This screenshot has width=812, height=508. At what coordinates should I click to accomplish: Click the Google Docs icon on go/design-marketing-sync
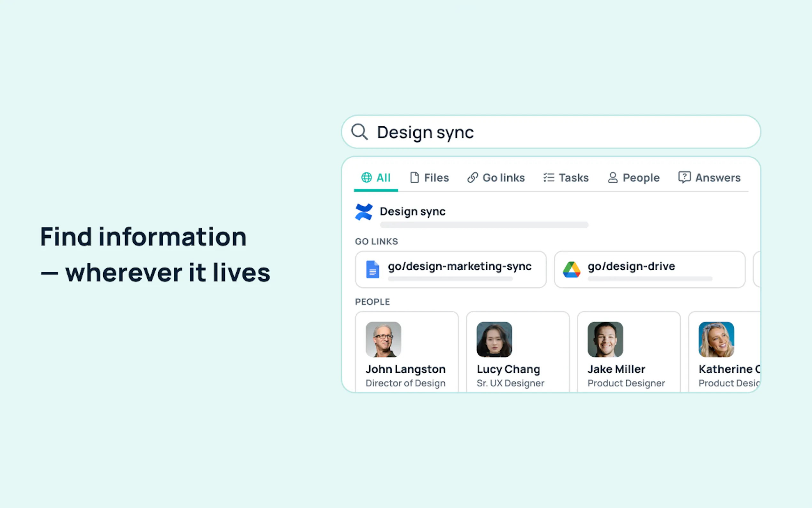coord(372,269)
